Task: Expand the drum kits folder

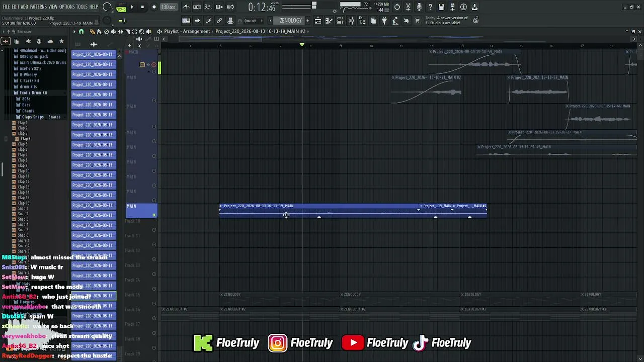Action: point(28,86)
